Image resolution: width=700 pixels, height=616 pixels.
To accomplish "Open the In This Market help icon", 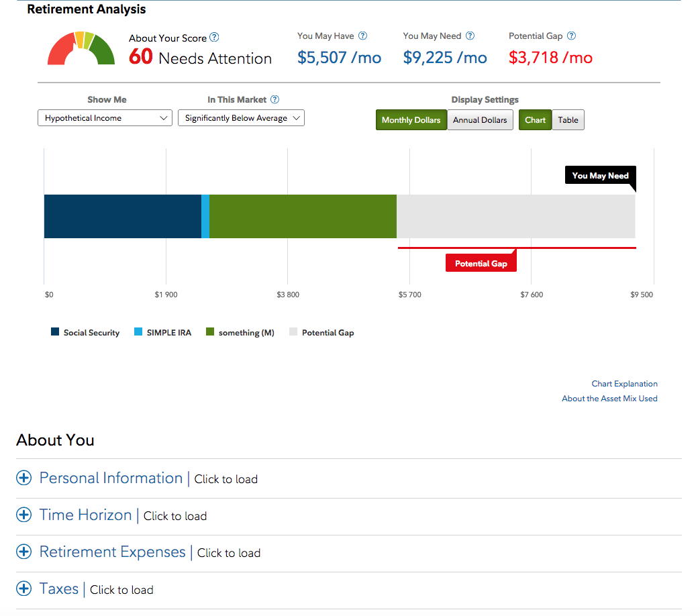I will tap(274, 99).
